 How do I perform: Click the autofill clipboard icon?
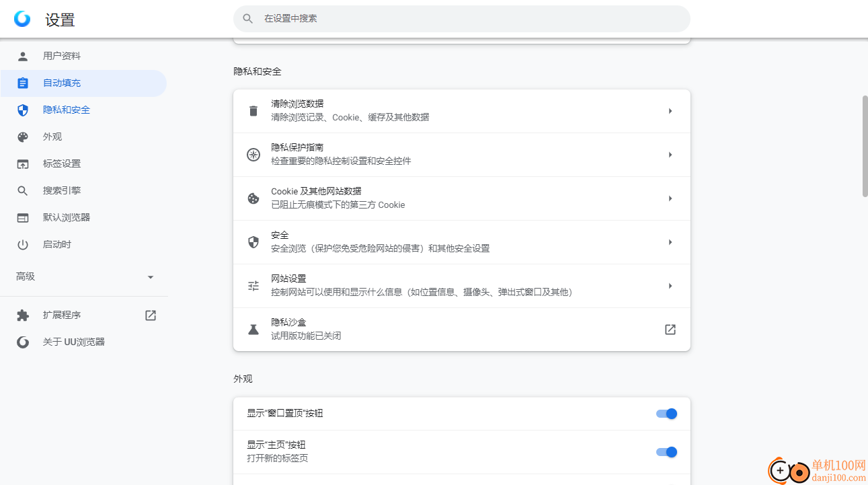click(x=23, y=83)
